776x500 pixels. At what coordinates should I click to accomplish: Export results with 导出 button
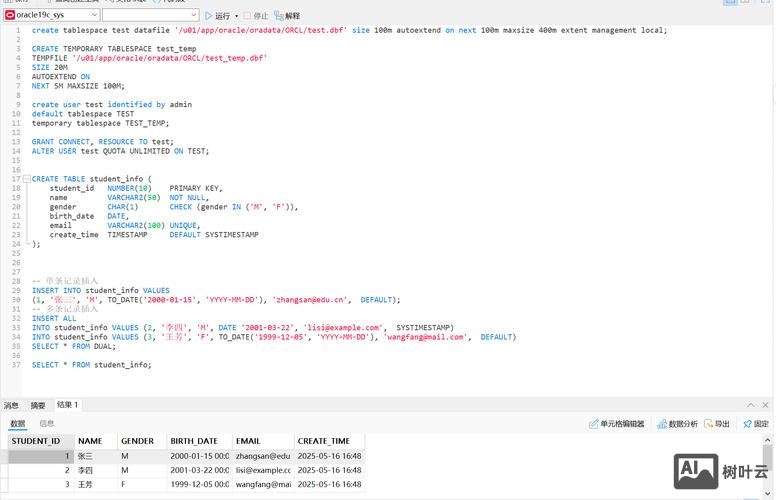(x=717, y=424)
